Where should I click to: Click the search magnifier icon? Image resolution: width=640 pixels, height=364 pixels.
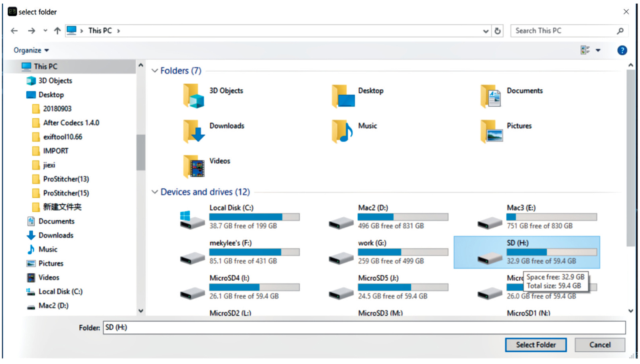click(620, 31)
